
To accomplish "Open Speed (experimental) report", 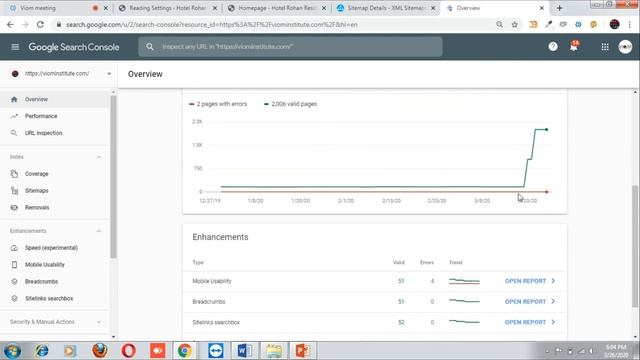I will [55, 248].
